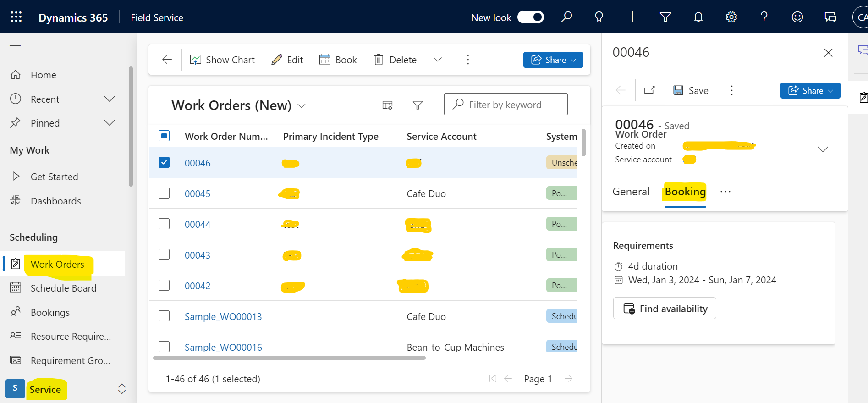Expand the Pinned section chevron
The height and width of the screenshot is (403, 868).
(x=110, y=123)
